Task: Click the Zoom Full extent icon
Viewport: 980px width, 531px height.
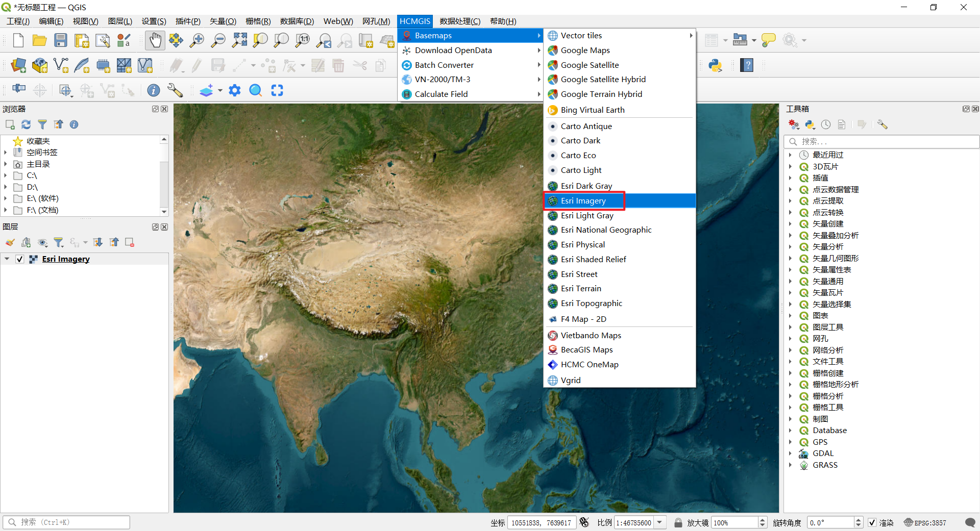Action: tap(239, 40)
